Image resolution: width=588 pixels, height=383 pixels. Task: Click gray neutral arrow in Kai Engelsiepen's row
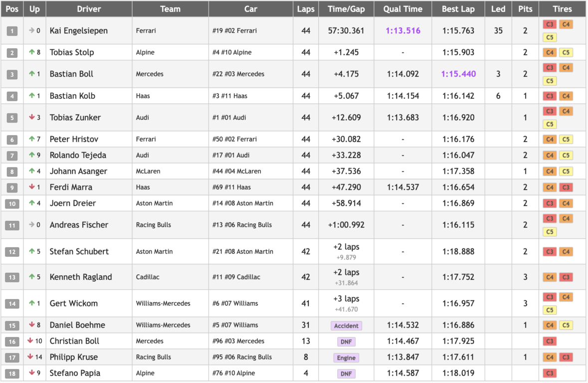(31, 31)
